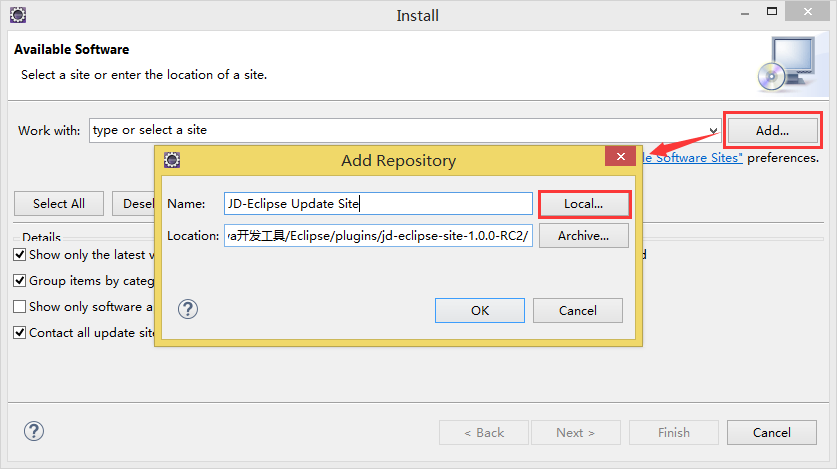Expand the 'Work with' site dropdown arrow
837x469 pixels.
[x=713, y=130]
